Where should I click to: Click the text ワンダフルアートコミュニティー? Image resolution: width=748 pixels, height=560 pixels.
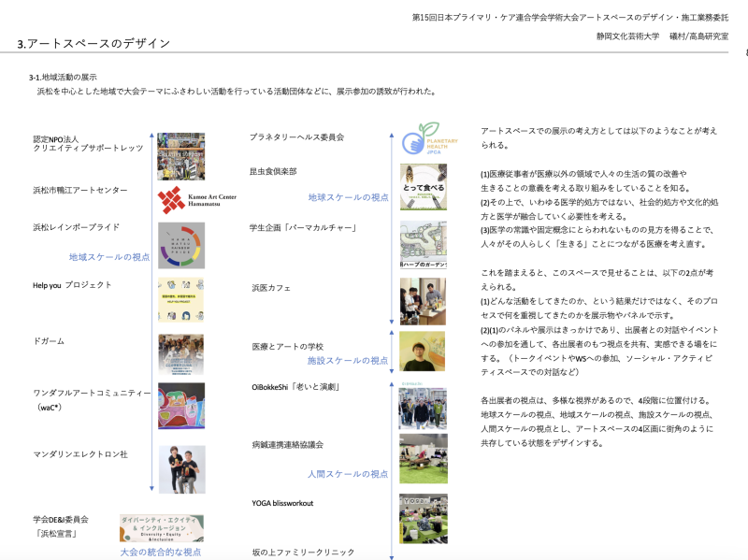coord(92,393)
